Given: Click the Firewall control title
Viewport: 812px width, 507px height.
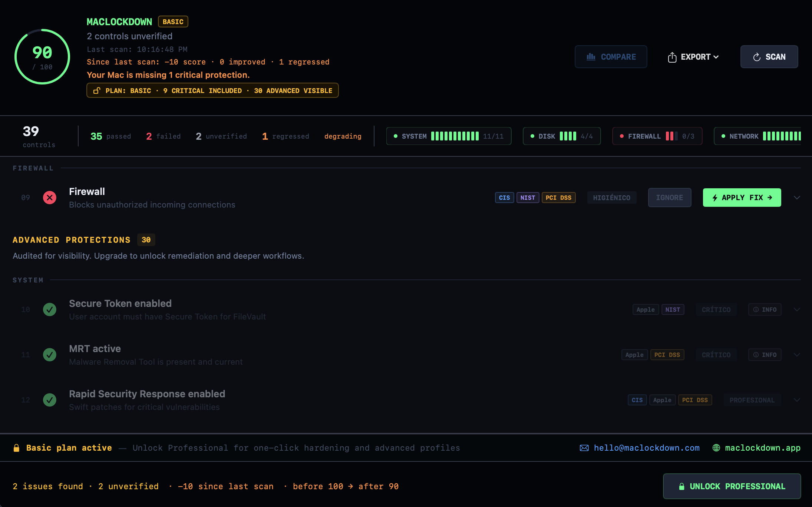Looking at the screenshot, I should pyautogui.click(x=87, y=191).
